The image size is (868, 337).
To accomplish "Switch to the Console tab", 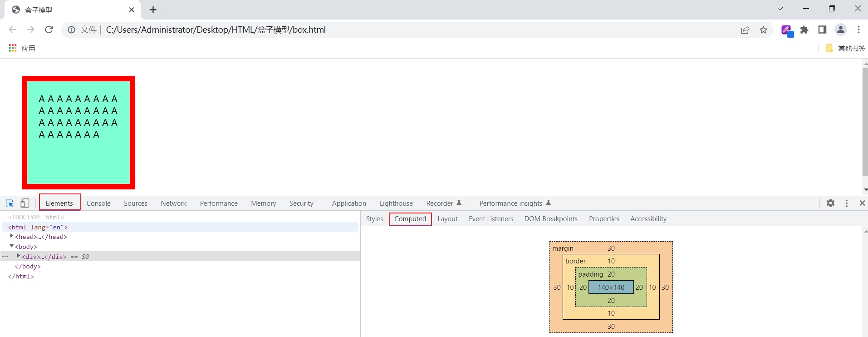I will pos(98,203).
